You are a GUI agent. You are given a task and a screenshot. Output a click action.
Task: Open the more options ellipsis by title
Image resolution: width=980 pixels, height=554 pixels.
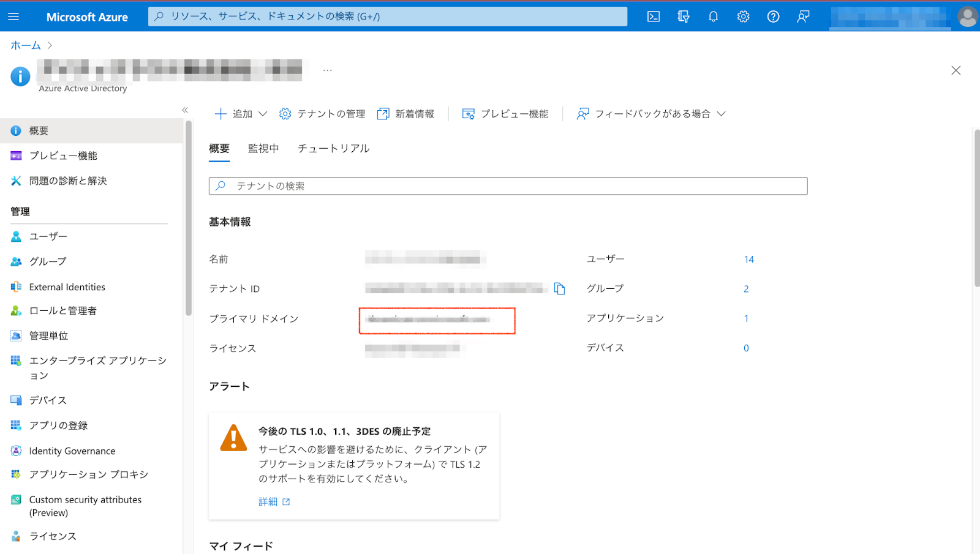click(x=328, y=70)
